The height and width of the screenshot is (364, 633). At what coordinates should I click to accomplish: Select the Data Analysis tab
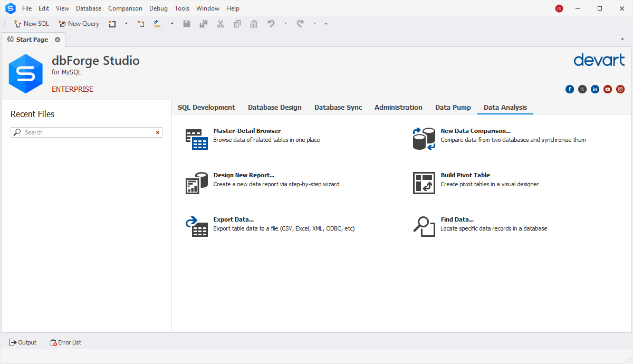(505, 108)
